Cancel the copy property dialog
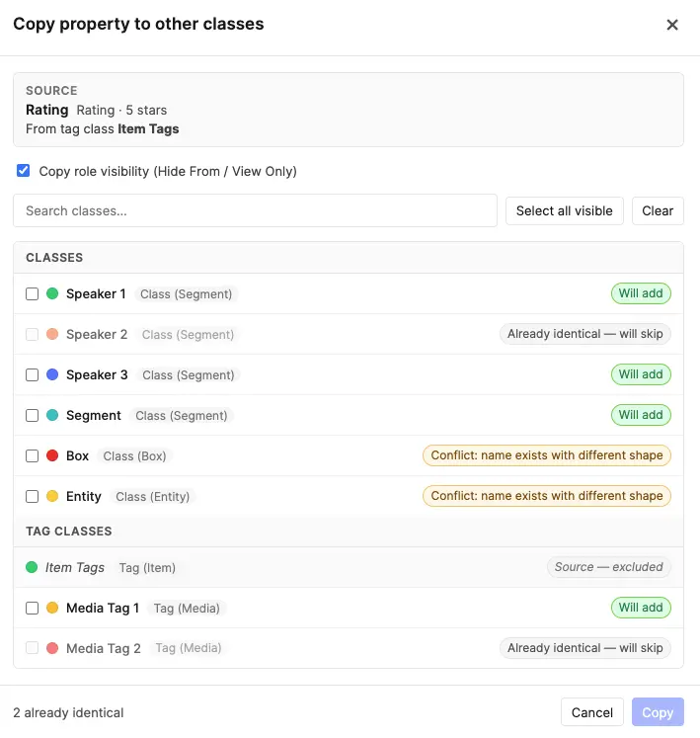This screenshot has width=700, height=738. 591,712
